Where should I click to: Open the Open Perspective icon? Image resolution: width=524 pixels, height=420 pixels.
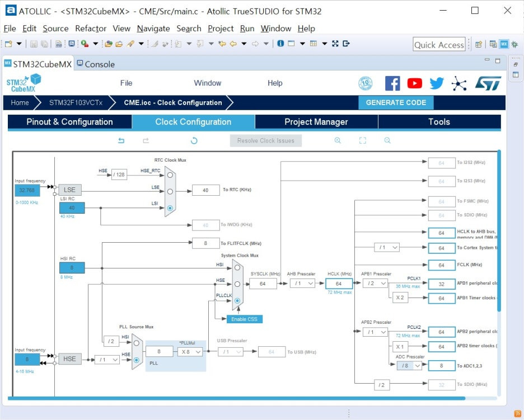click(479, 44)
